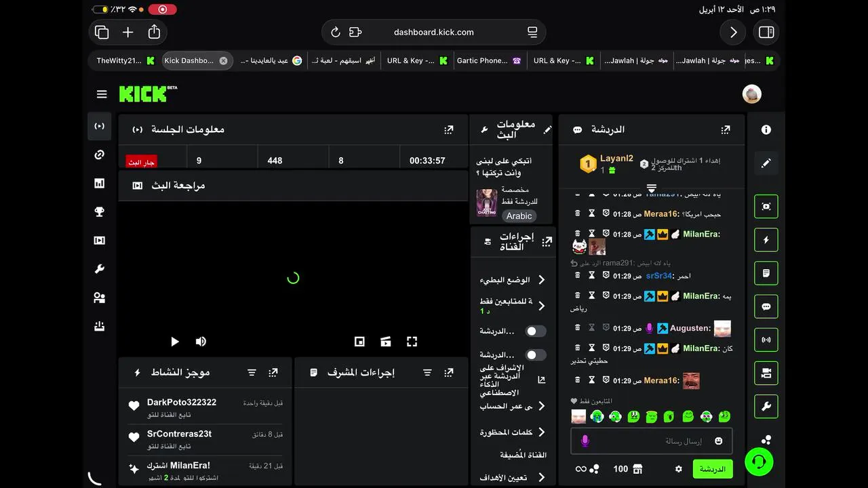The image size is (868, 488).
Task: Pop out the إجراءات المشرف panel
Action: pyautogui.click(x=449, y=373)
